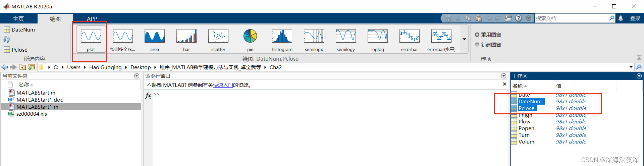The height and width of the screenshot is (166, 644).
Task: Click the Cut scissors icon
Action: (458, 18)
